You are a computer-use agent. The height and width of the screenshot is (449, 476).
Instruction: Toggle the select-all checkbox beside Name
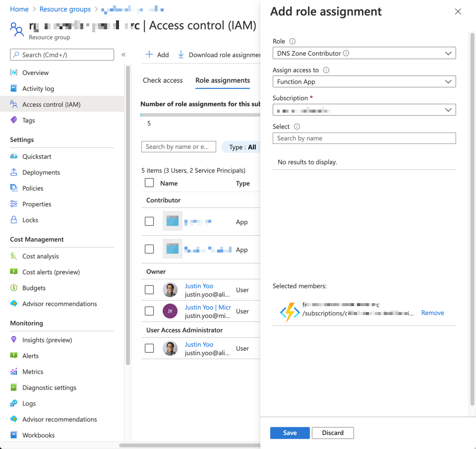[x=149, y=183]
